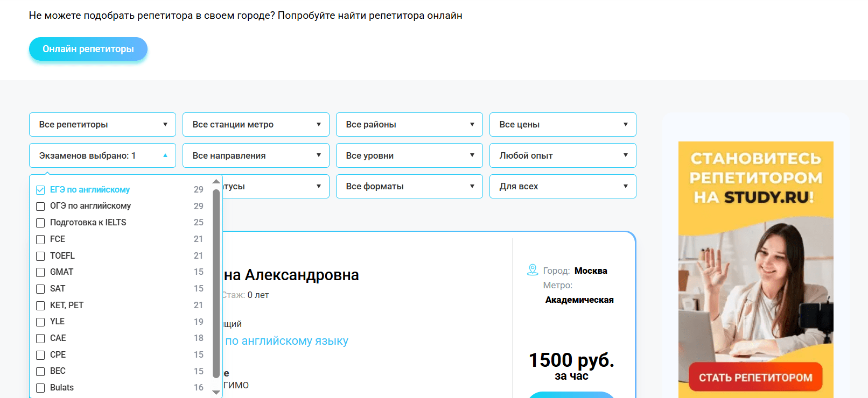This screenshot has width=868, height=398.
Task: Open the Любой опыт experience dropdown
Action: pyautogui.click(x=563, y=155)
